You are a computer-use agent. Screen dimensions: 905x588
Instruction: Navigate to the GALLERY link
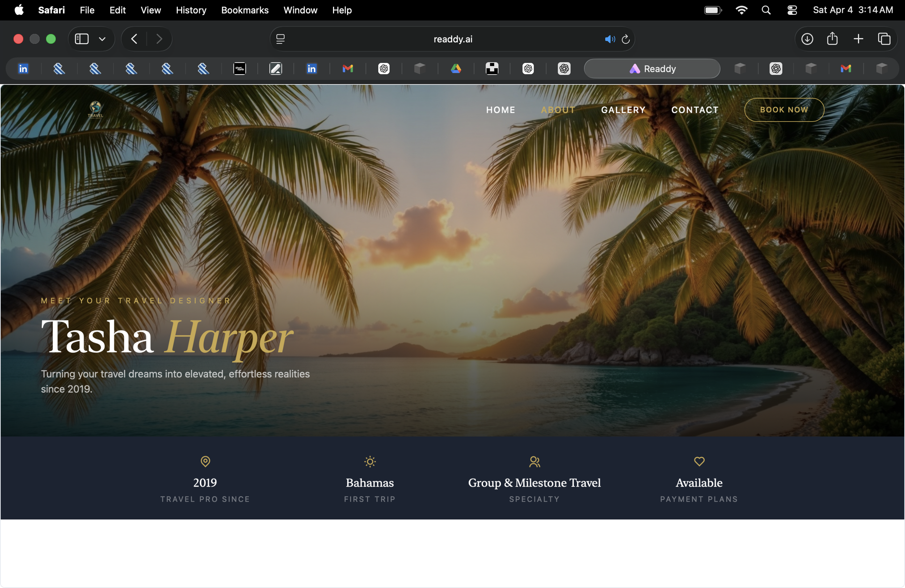point(623,110)
